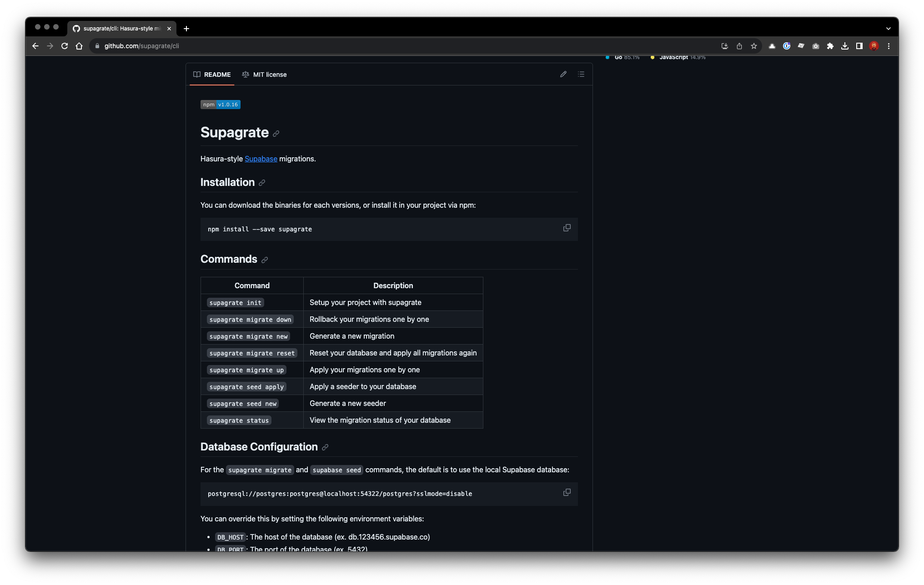Screen dimensions: 924x585
Task: Select the supagrate/cli browser tab
Action: pyautogui.click(x=121, y=29)
